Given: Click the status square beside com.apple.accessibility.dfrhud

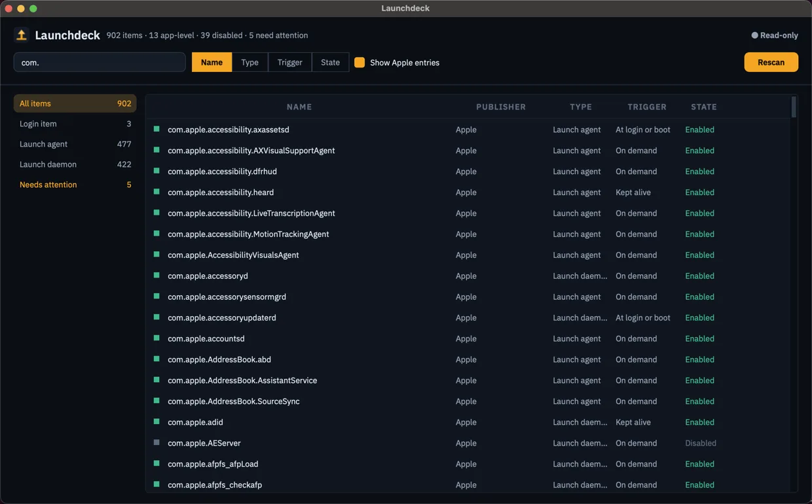Looking at the screenshot, I should (157, 171).
